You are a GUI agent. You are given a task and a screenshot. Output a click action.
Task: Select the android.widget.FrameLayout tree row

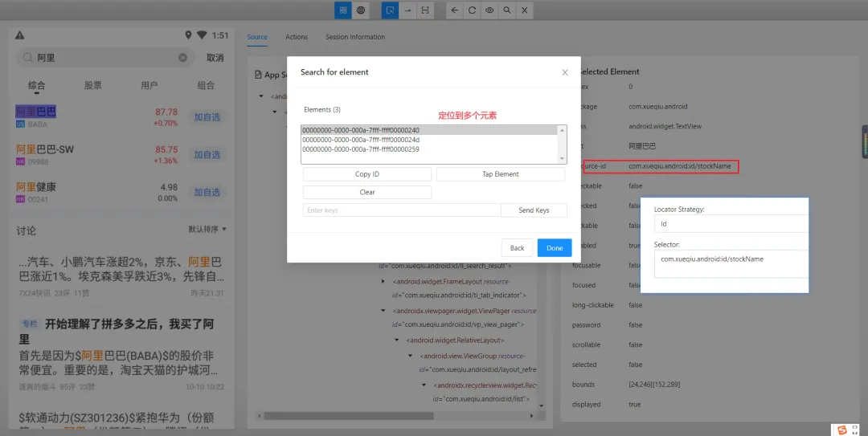(460, 287)
